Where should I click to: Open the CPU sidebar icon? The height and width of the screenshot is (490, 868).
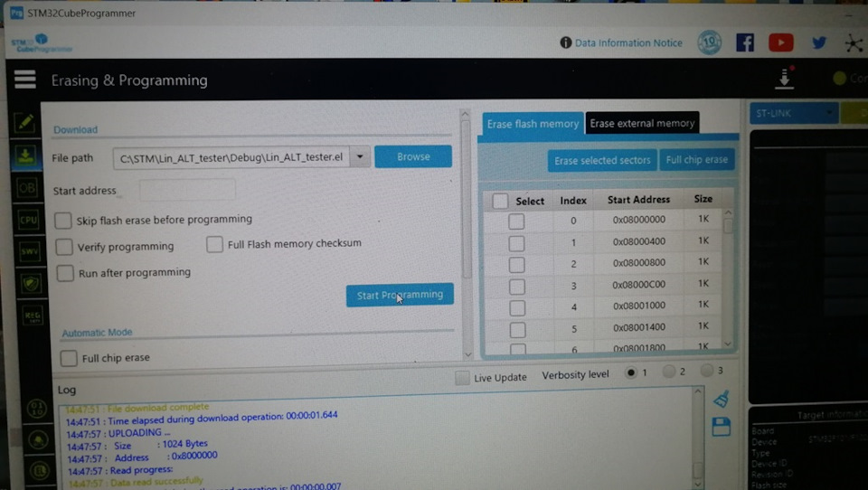coord(28,220)
